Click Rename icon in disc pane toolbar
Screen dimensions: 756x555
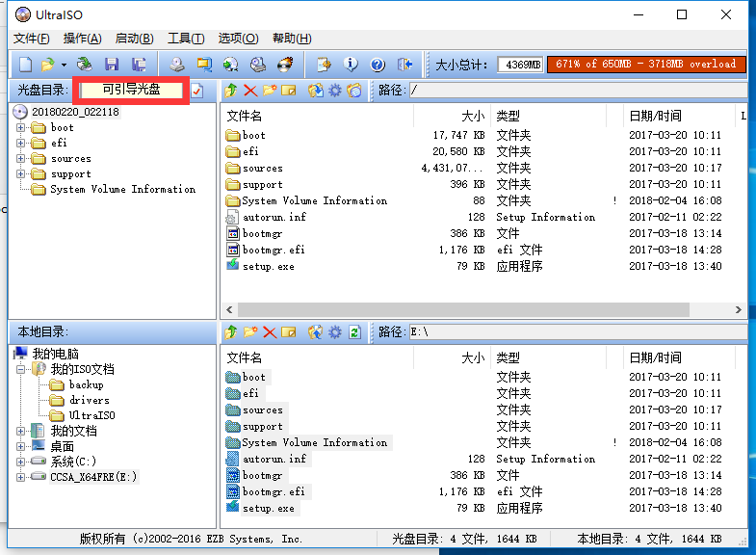click(x=288, y=91)
